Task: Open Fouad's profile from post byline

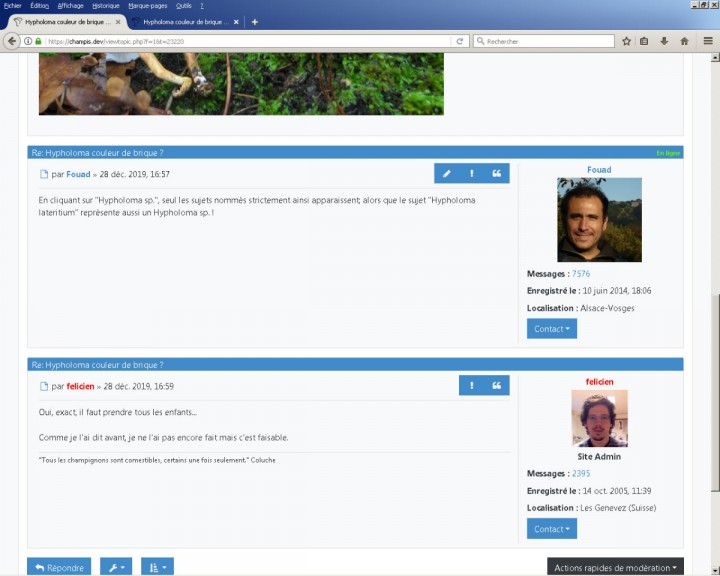Action: click(78, 174)
